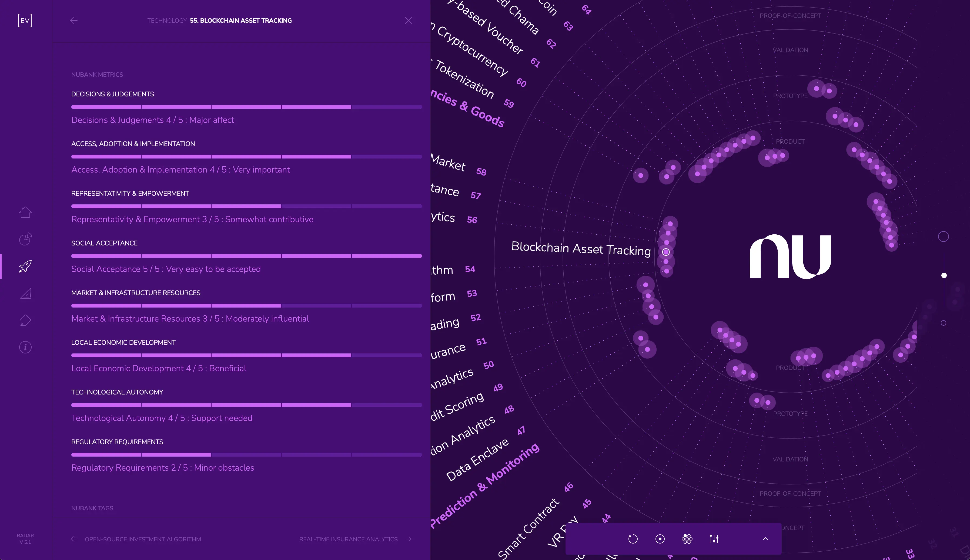
Task: Toggle the lower hollow circle on right edge
Action: (944, 323)
